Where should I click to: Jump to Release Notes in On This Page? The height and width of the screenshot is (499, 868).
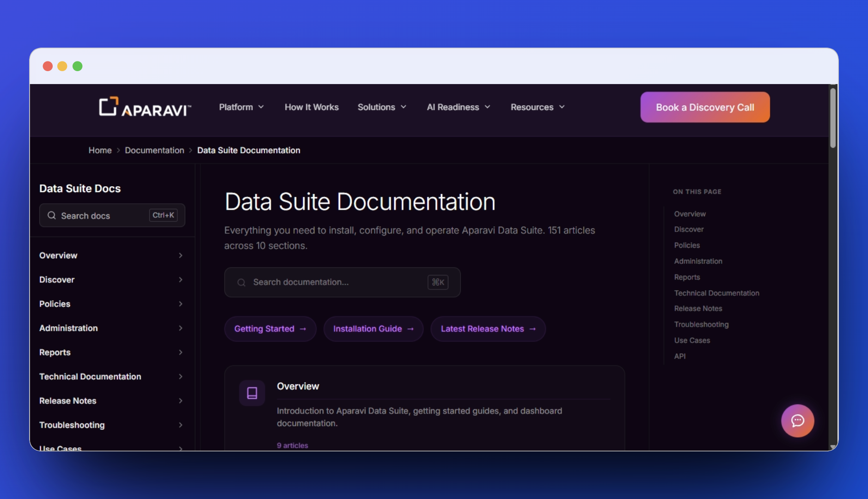coord(698,309)
